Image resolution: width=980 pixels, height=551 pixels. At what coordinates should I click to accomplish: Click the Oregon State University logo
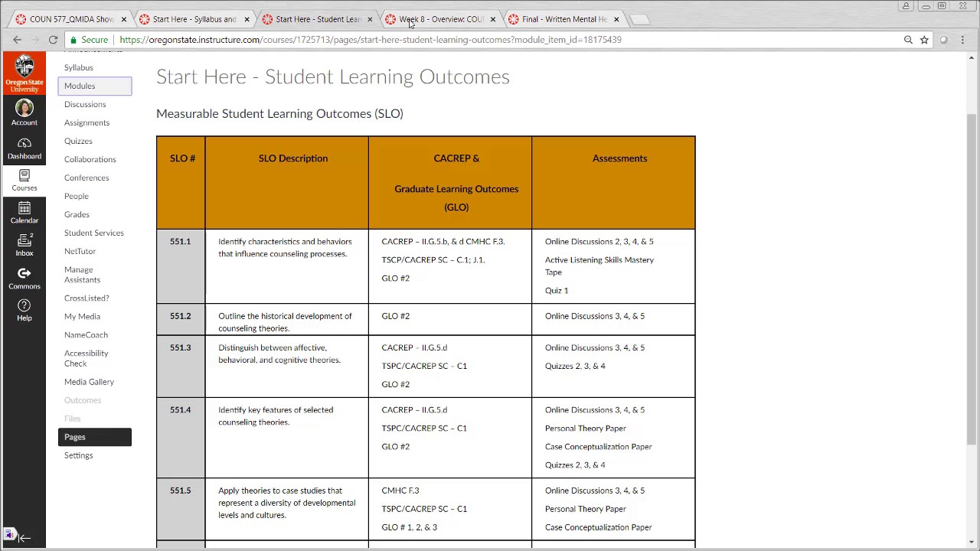(x=24, y=73)
